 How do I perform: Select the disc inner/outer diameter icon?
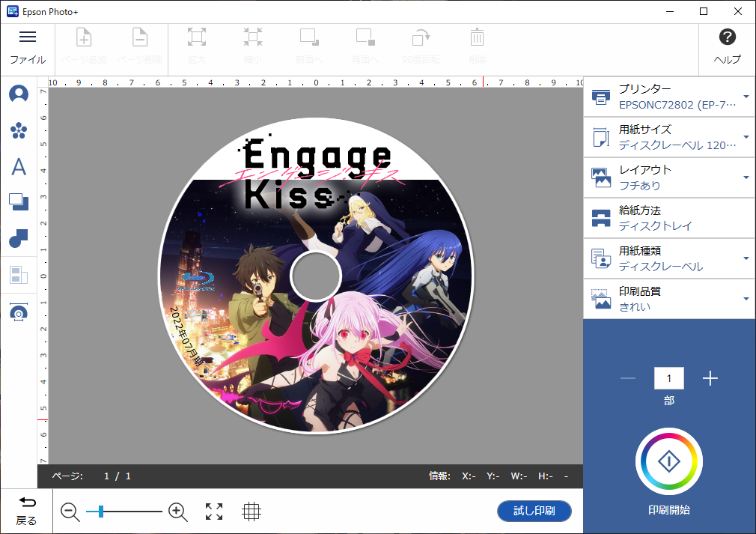[19, 312]
